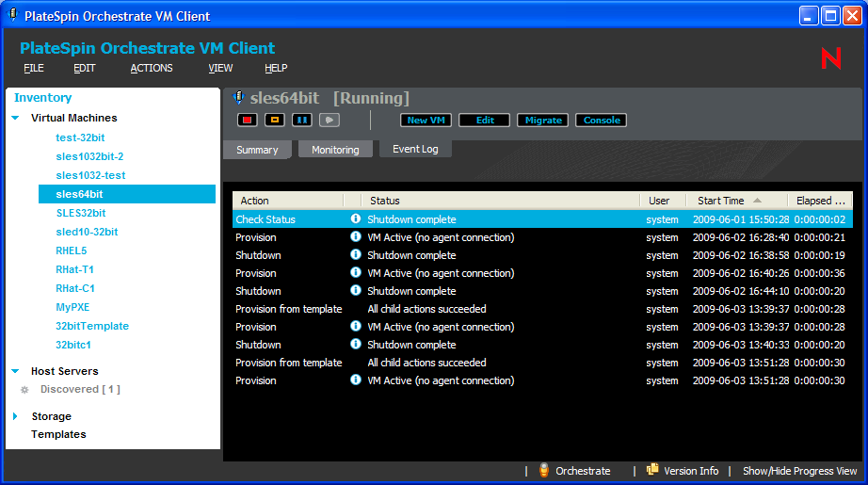The image size is (868, 485).
Task: Open the VIEW menu
Action: [x=220, y=68]
